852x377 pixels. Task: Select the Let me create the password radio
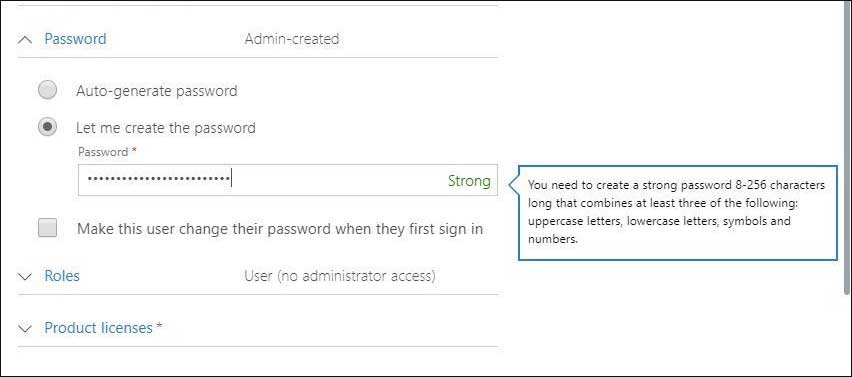click(48, 127)
